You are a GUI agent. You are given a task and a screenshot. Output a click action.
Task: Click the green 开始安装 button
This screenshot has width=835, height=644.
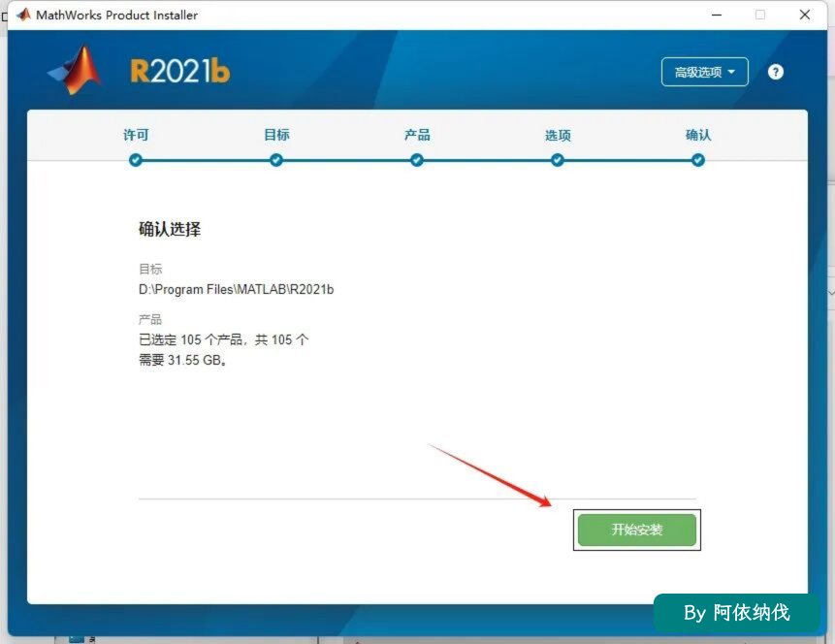click(637, 530)
